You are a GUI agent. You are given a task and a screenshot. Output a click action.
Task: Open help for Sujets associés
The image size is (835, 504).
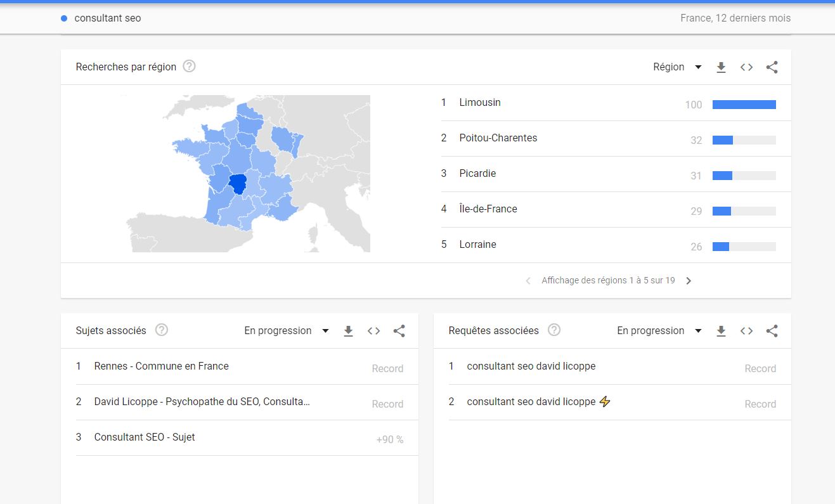click(x=162, y=330)
